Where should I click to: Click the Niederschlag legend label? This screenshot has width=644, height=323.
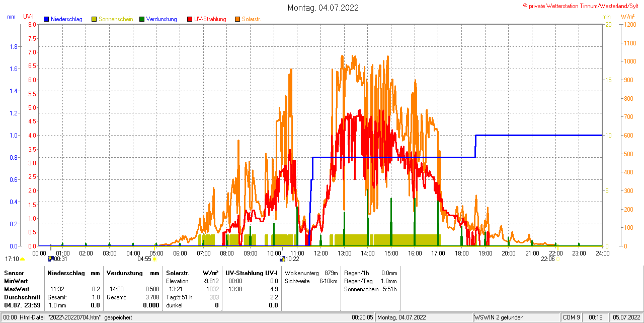pyautogui.click(x=66, y=19)
